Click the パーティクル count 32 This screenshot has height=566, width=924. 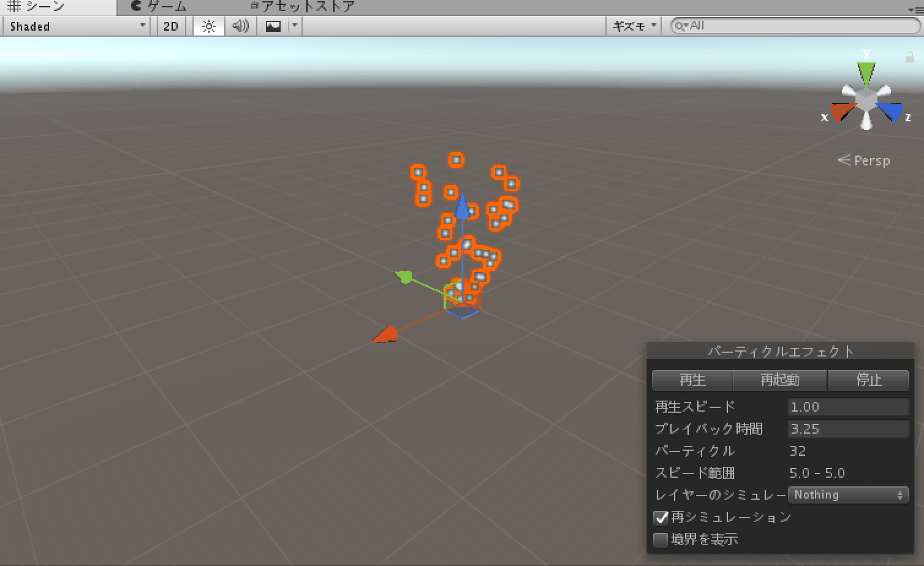click(798, 451)
